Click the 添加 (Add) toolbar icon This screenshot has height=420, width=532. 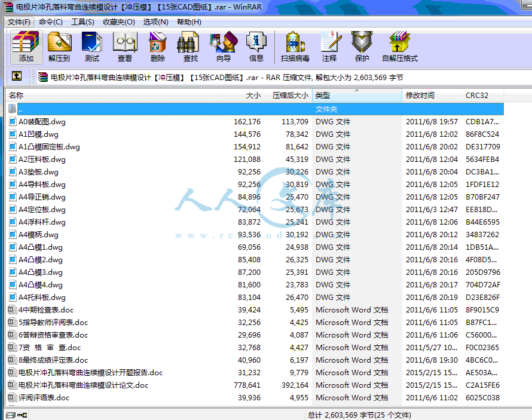pyautogui.click(x=26, y=47)
